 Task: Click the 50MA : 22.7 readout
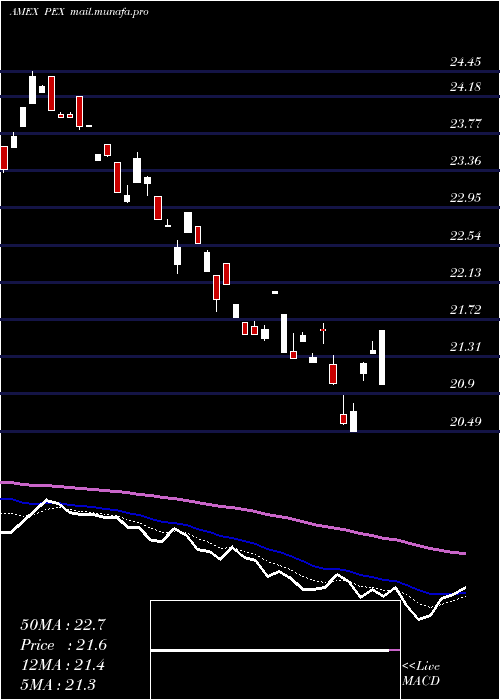coord(63,625)
